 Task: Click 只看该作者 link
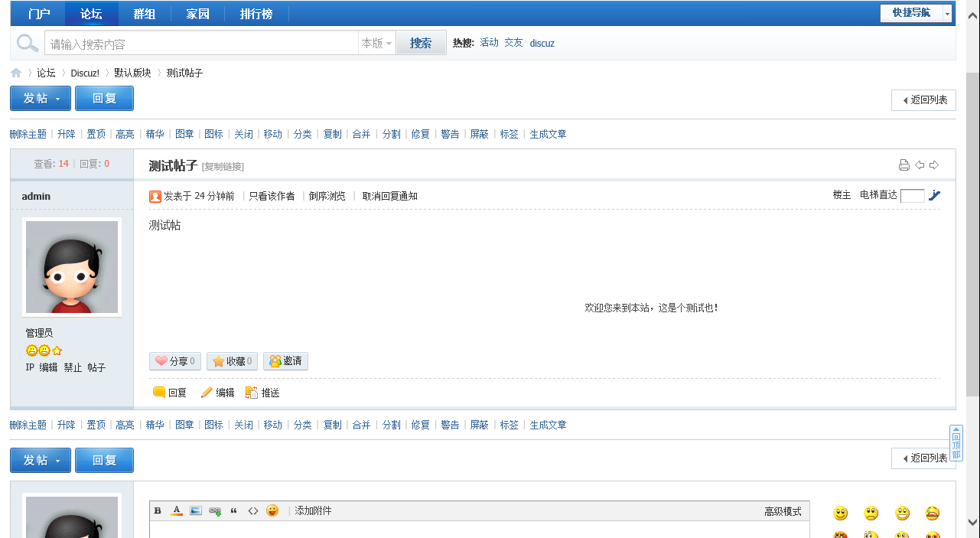pyautogui.click(x=272, y=196)
